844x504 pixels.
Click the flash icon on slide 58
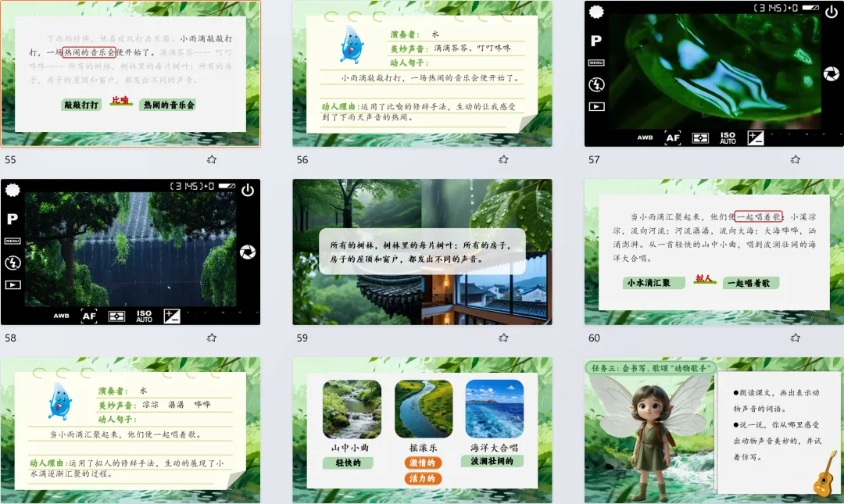[x=13, y=263]
